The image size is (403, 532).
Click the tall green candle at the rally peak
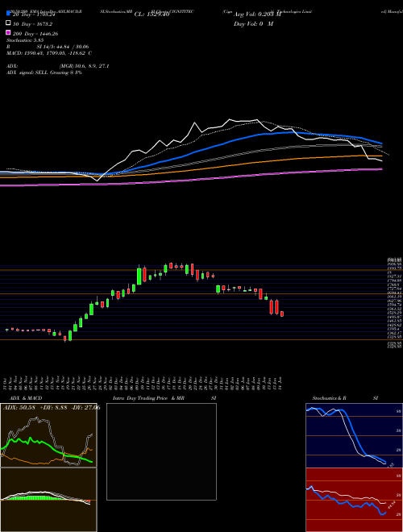[x=139, y=276]
